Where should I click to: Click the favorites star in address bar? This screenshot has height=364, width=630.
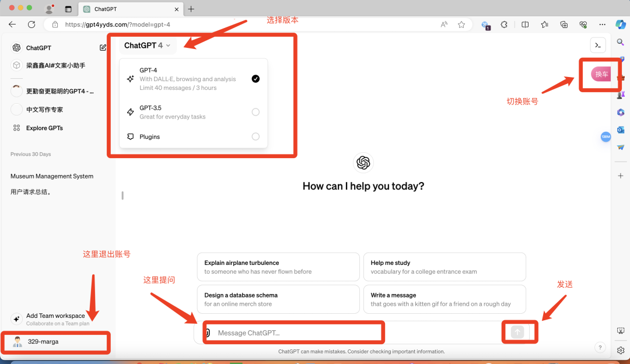click(x=461, y=24)
